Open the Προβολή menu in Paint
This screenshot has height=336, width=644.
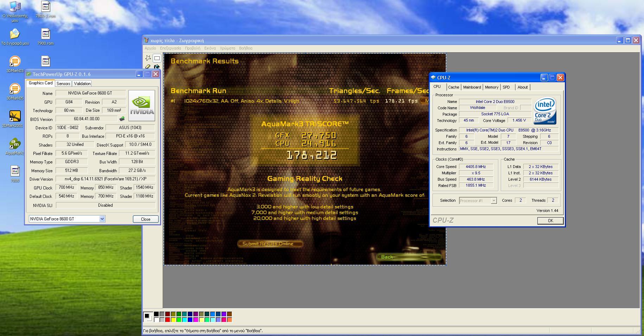[192, 48]
